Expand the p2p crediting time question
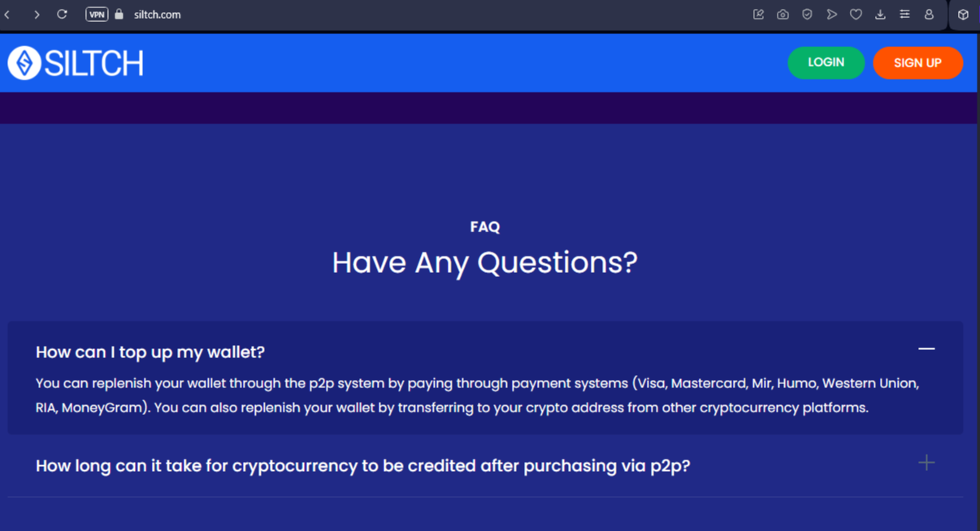Image resolution: width=980 pixels, height=531 pixels. click(x=926, y=463)
